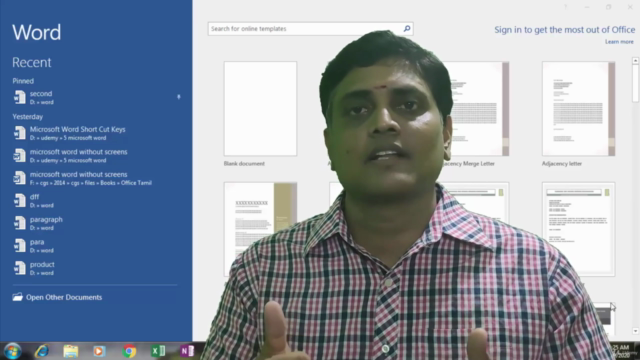Open the recent document 'para'
Image resolution: width=640 pixels, height=360 pixels.
pyautogui.click(x=95, y=245)
